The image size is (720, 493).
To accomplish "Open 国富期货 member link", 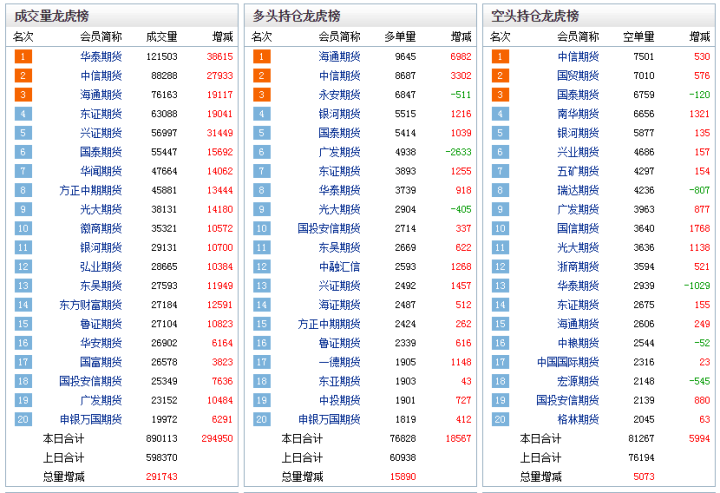I will (x=101, y=362).
